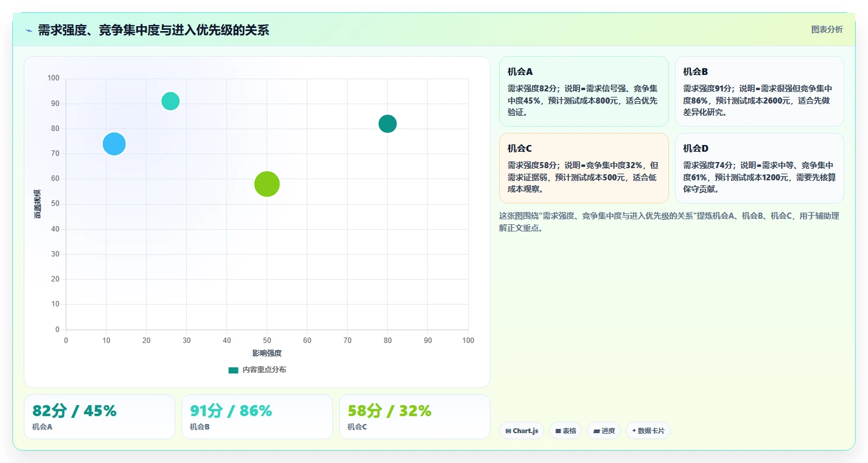Image resolution: width=868 pixels, height=463 pixels.
Task: Open the 机会B description card
Action: click(x=760, y=91)
